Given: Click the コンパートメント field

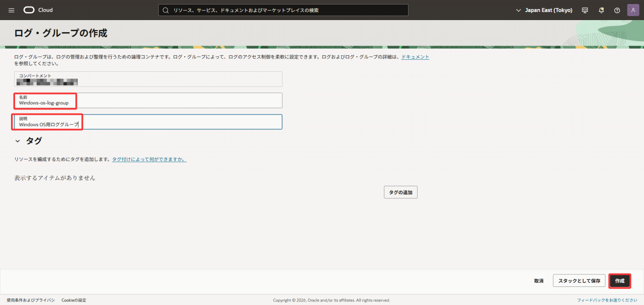Looking at the screenshot, I should pyautogui.click(x=148, y=79).
